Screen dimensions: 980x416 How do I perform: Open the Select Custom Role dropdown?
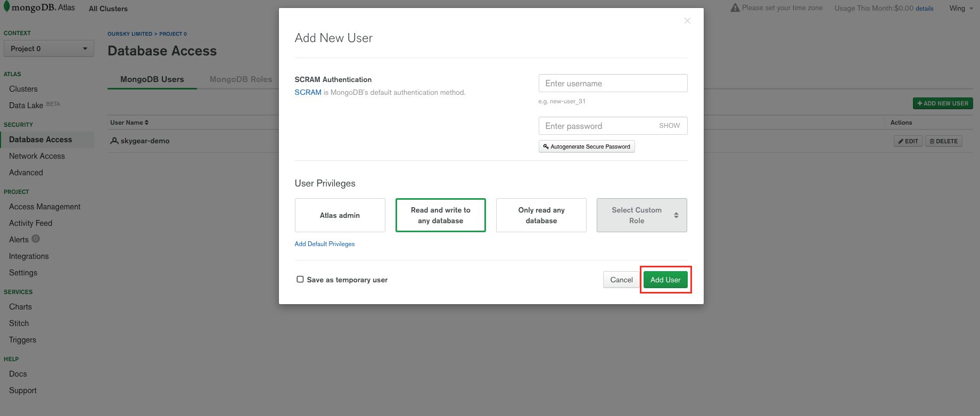[641, 215]
